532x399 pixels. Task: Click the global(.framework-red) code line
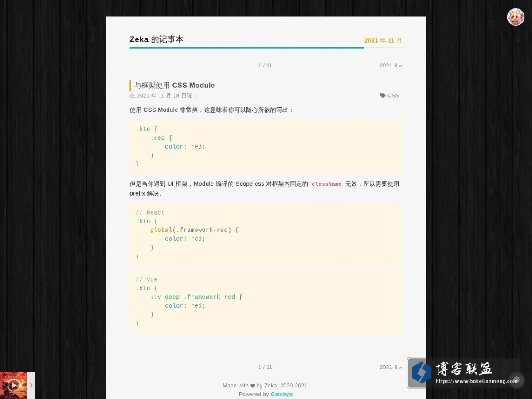click(x=194, y=230)
